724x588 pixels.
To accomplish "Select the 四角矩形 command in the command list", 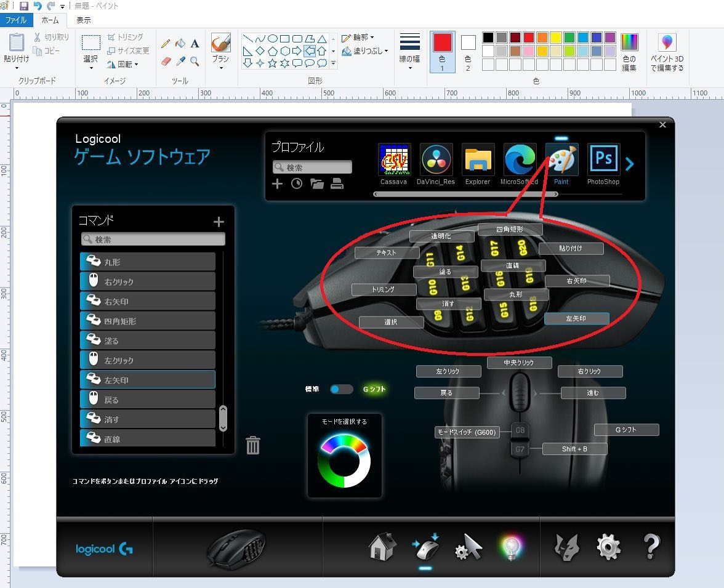I will tap(148, 321).
